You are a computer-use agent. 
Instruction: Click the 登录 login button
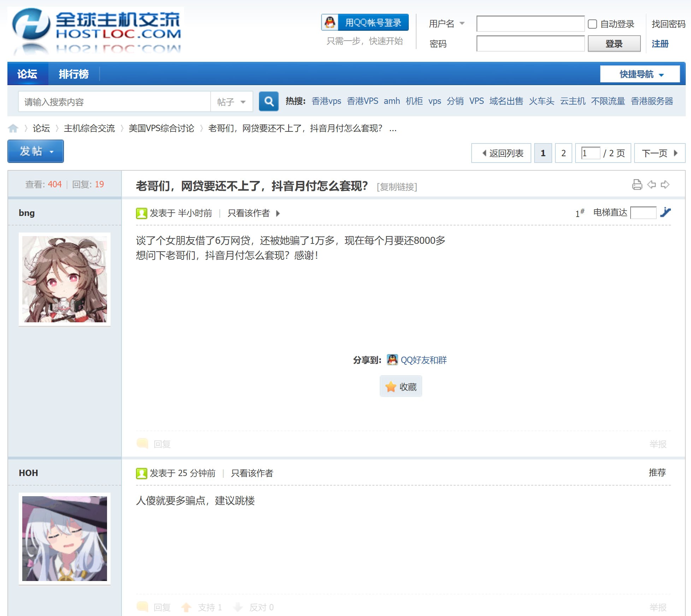(x=614, y=43)
